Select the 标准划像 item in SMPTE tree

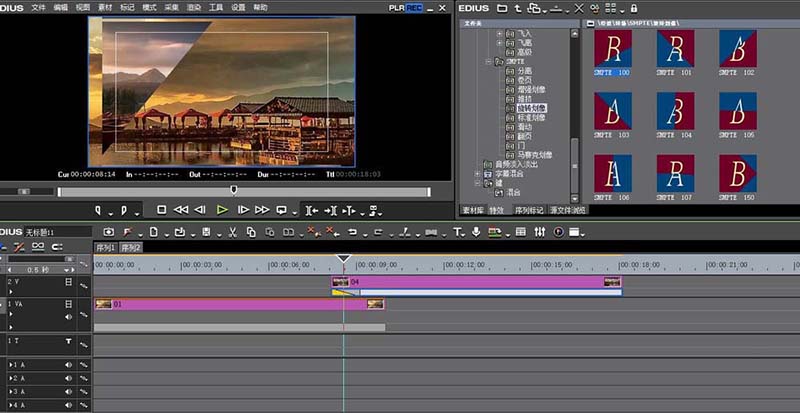[x=532, y=117]
